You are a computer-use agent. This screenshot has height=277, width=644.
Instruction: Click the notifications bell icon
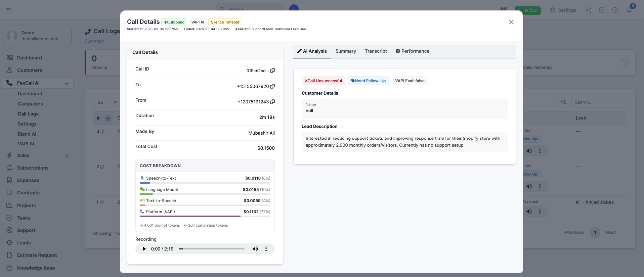click(629, 10)
